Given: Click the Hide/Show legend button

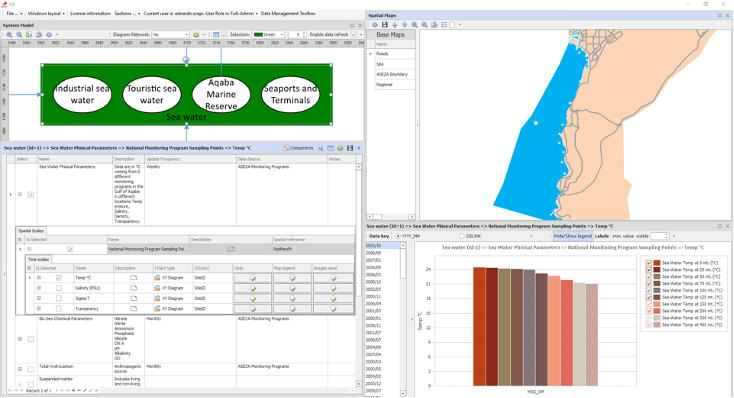Looking at the screenshot, I should pyautogui.click(x=573, y=236).
